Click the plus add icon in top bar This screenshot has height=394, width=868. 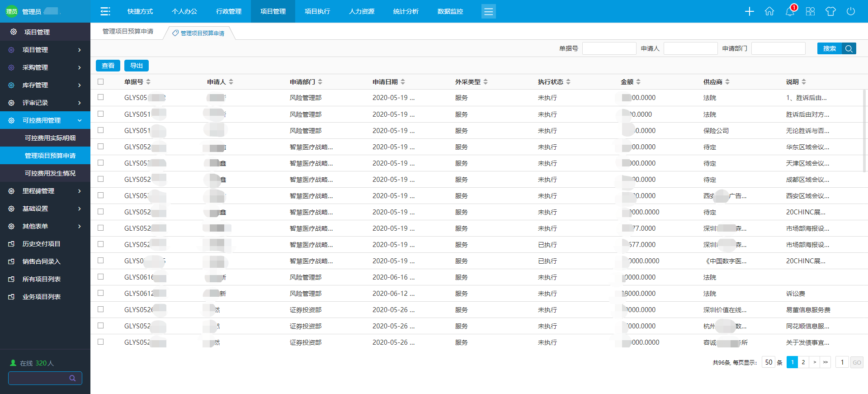(749, 11)
